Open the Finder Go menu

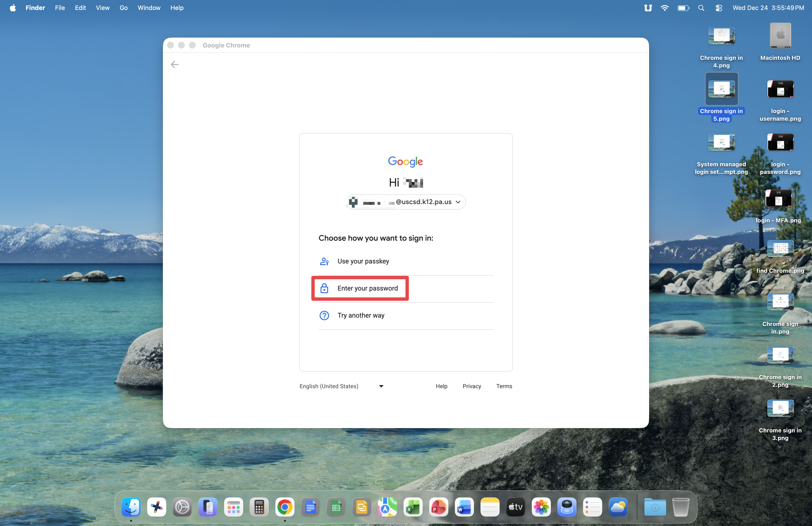[123, 8]
